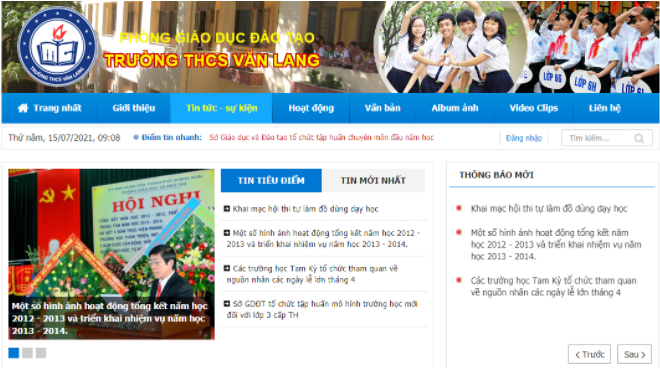Screen dimensions: 660x368
Task: Click red star bullet of Một số hình ảnh announcement
Action: coord(459,232)
